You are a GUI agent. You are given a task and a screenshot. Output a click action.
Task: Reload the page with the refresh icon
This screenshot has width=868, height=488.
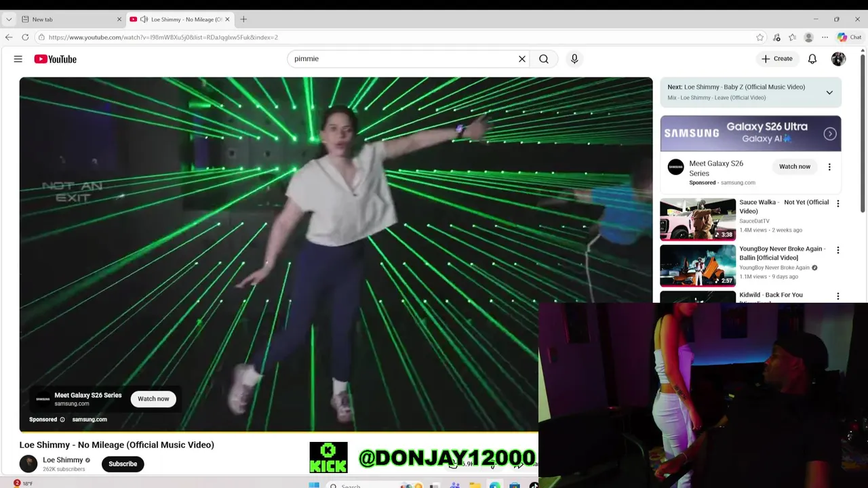pos(25,37)
